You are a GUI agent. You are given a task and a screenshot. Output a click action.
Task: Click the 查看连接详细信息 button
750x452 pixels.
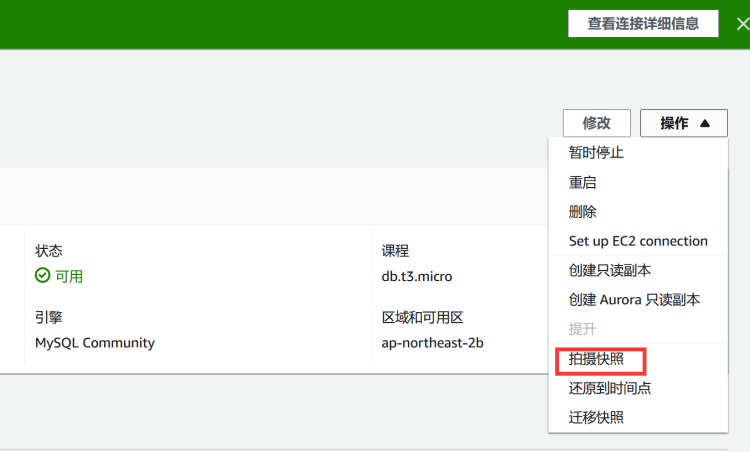(643, 24)
